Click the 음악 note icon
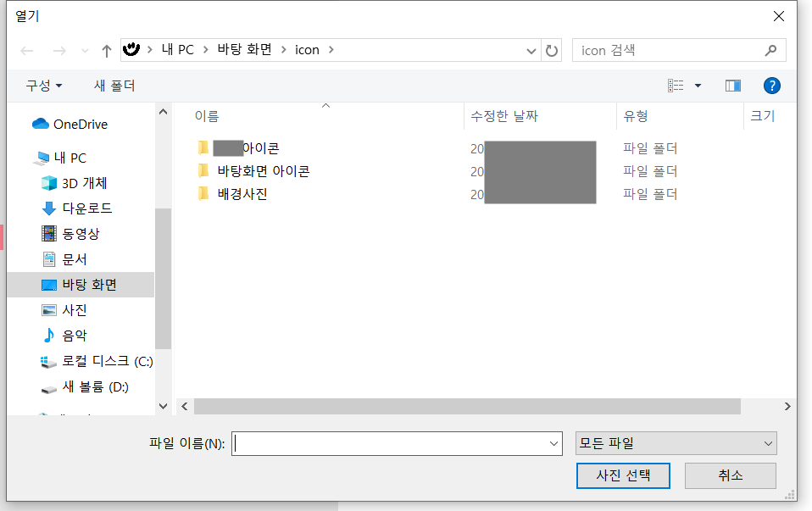812x511 pixels. point(48,336)
